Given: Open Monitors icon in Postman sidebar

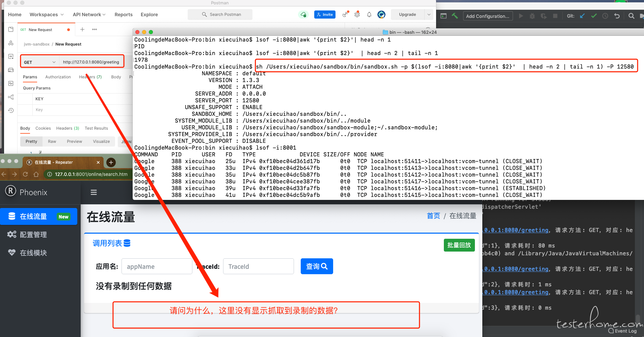Looking at the screenshot, I should tap(11, 83).
